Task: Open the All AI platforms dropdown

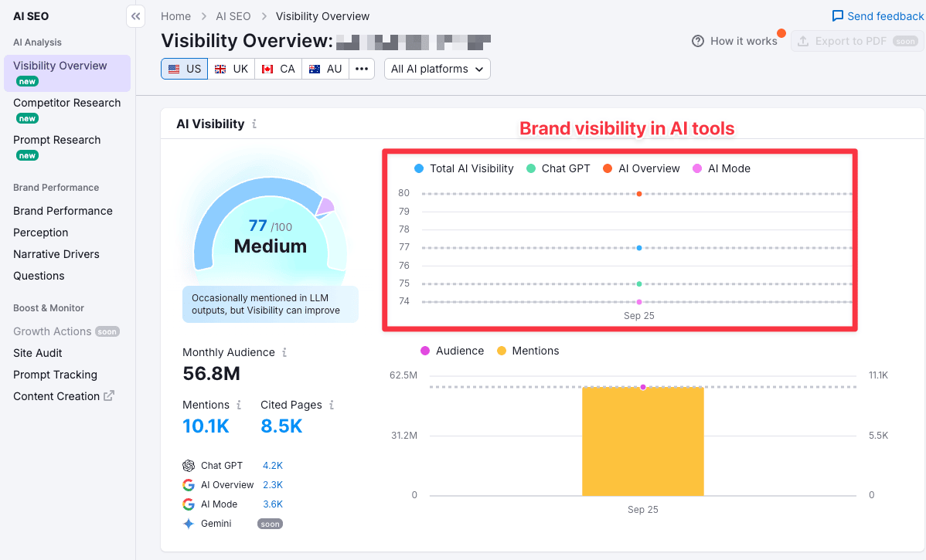Action: pos(437,69)
